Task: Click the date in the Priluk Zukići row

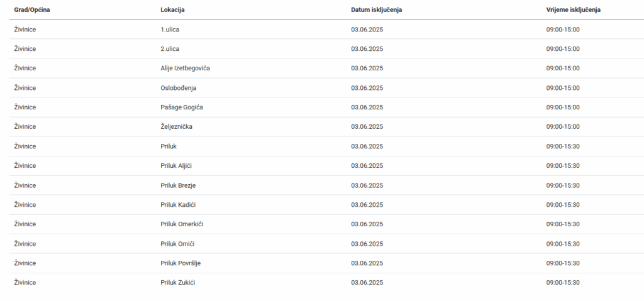Action: [x=367, y=283]
